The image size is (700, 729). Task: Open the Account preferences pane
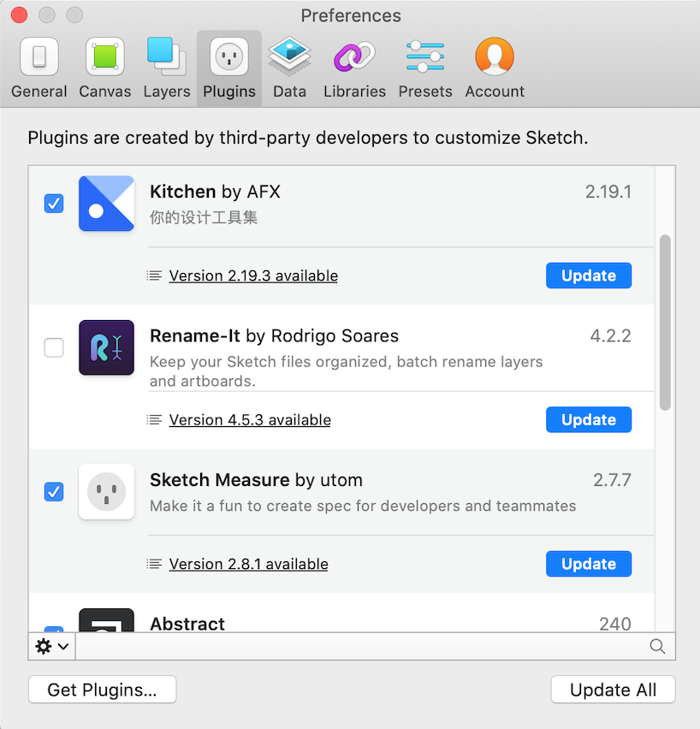(x=495, y=68)
